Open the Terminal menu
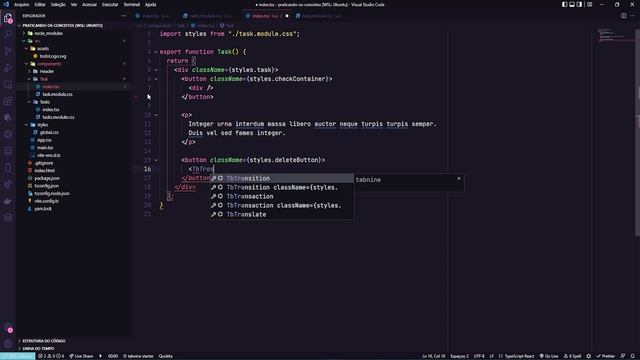Screen dimensions: 640x360 click(x=131, y=4)
